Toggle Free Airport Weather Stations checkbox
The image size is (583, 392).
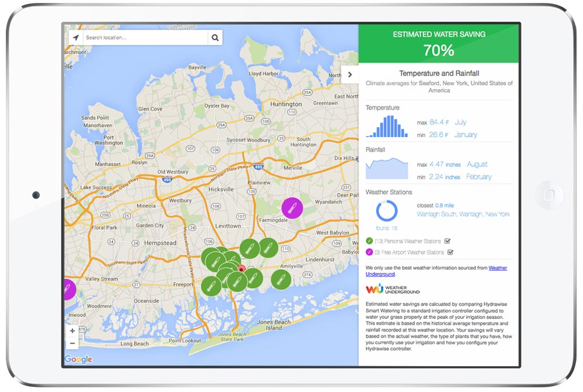(x=450, y=253)
